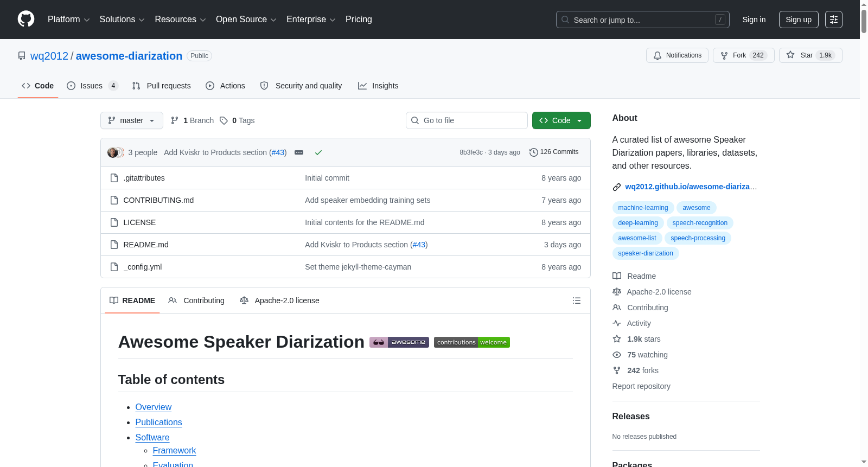Screen dimensions: 868x467
Task: Click the branch icon beside 1 Branch
Action: 175,120
